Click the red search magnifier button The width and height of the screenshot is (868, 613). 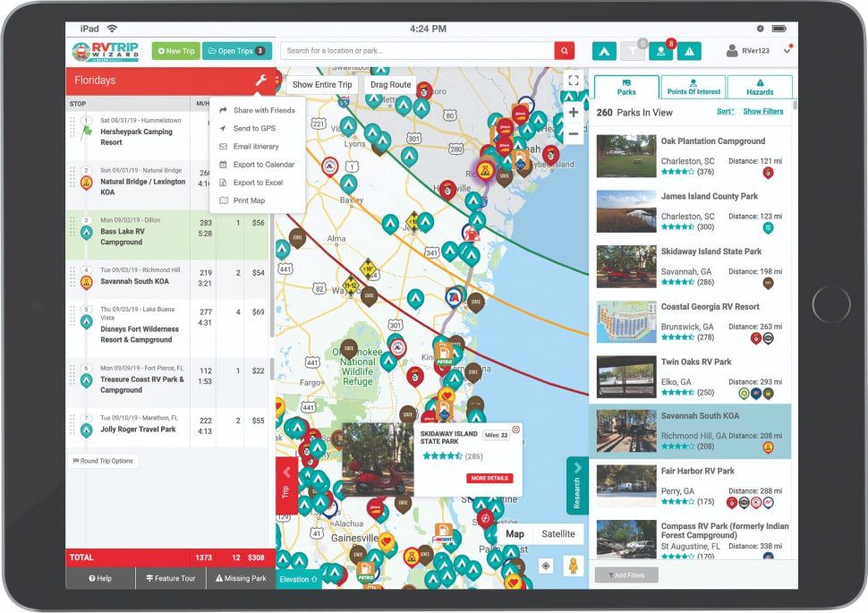tap(564, 50)
